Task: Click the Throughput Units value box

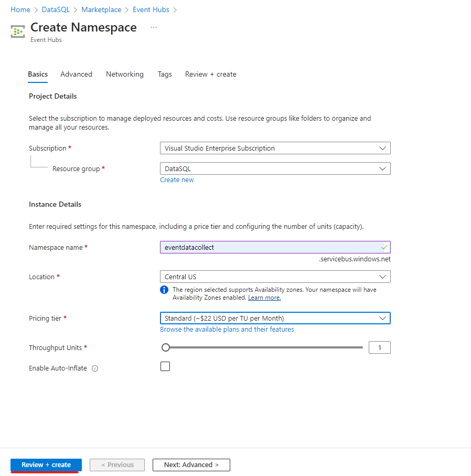Action: click(380, 347)
